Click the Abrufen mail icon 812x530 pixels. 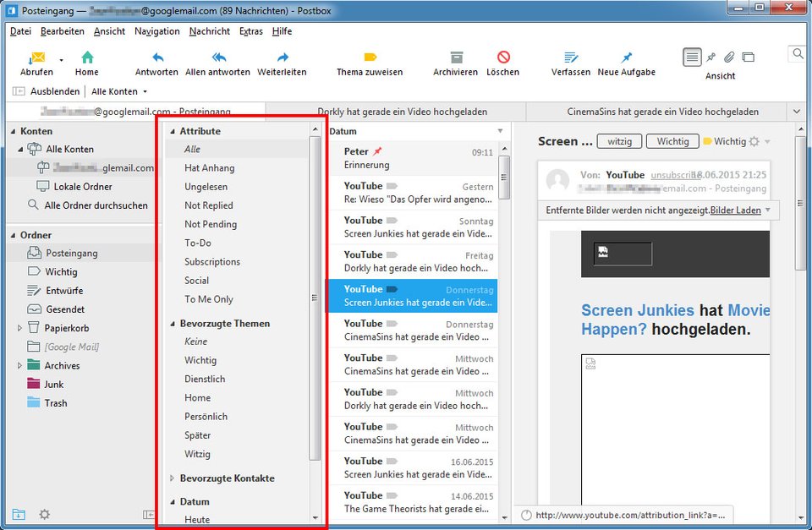(36, 57)
